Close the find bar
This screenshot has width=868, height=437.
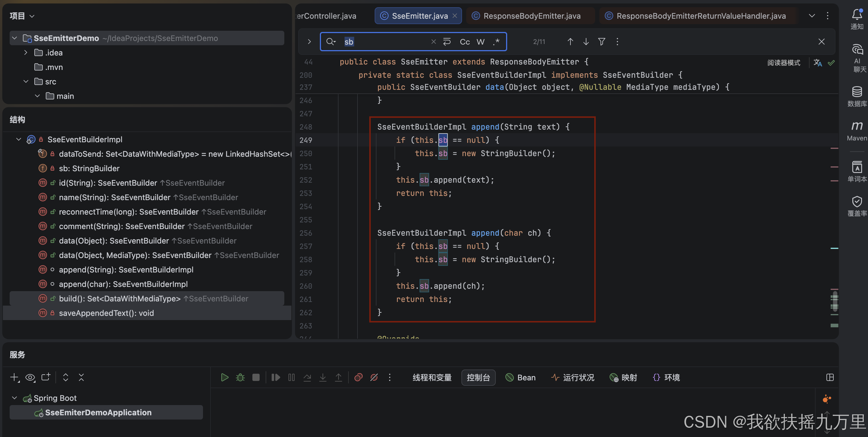pyautogui.click(x=822, y=42)
